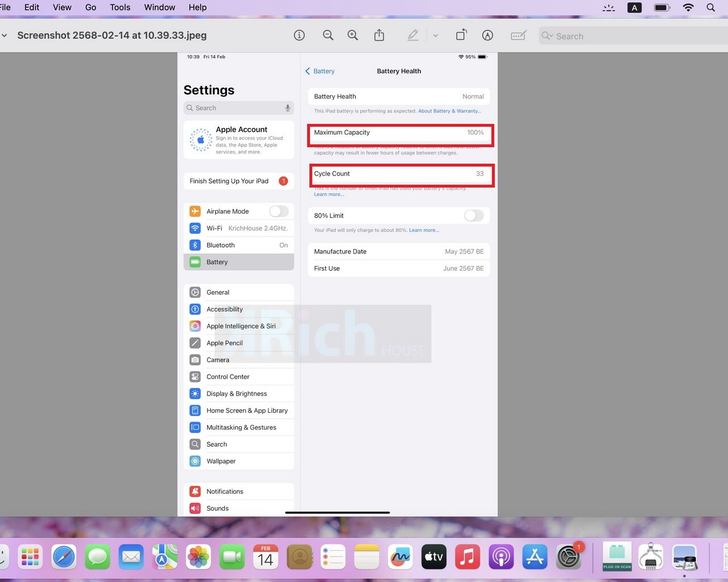Image resolution: width=728 pixels, height=582 pixels.
Task: Open Maps from the Dock
Action: [x=164, y=557]
